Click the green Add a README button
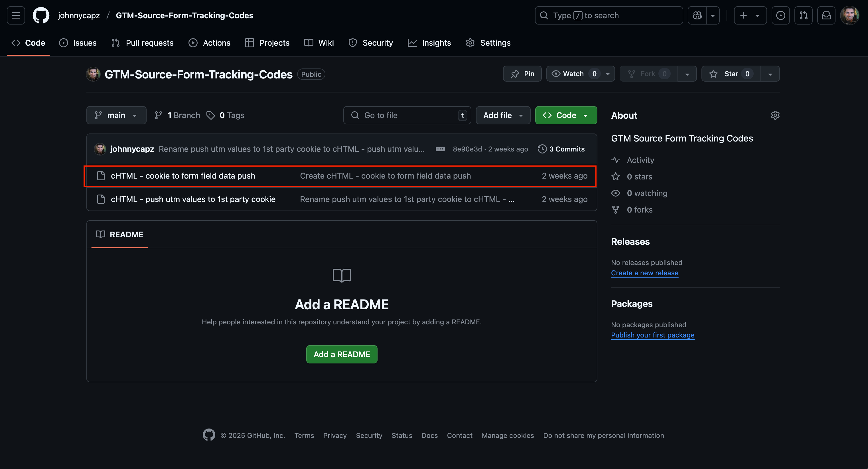Image resolution: width=868 pixels, height=469 pixels. tap(342, 354)
